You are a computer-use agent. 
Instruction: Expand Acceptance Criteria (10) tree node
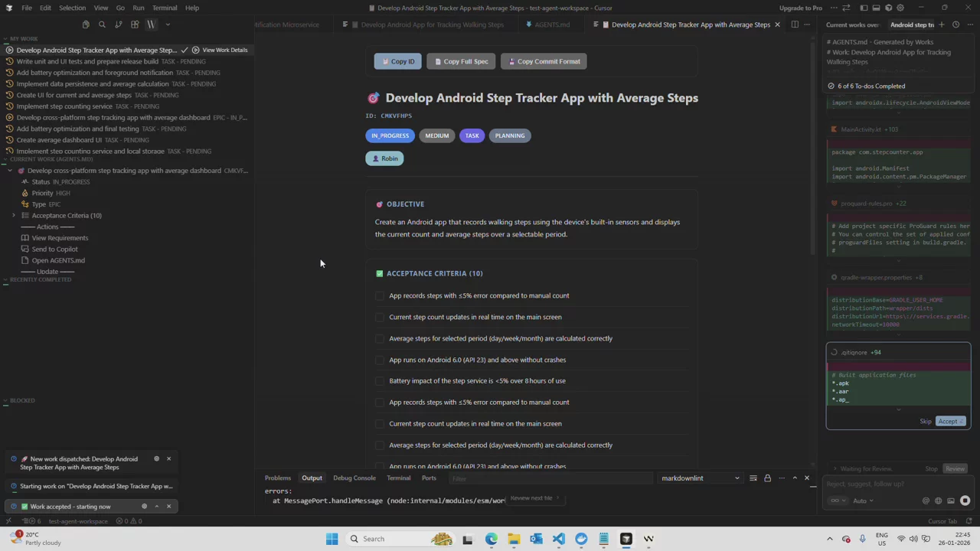point(14,216)
